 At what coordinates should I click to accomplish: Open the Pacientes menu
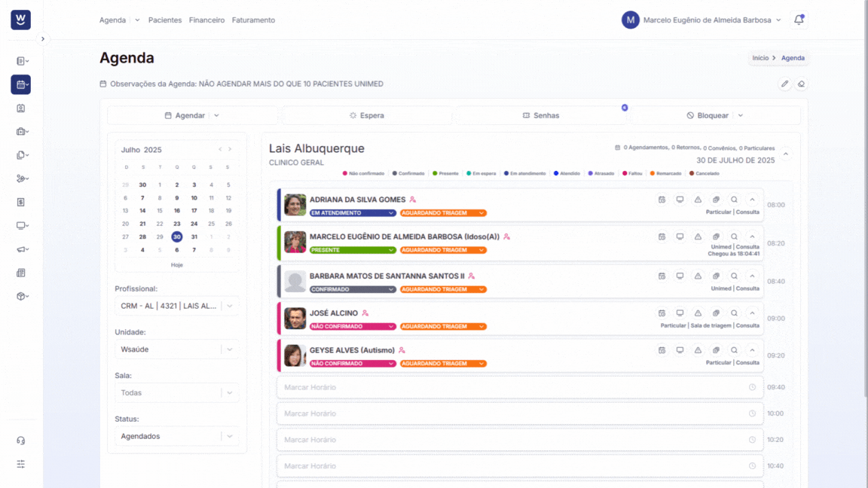(165, 20)
